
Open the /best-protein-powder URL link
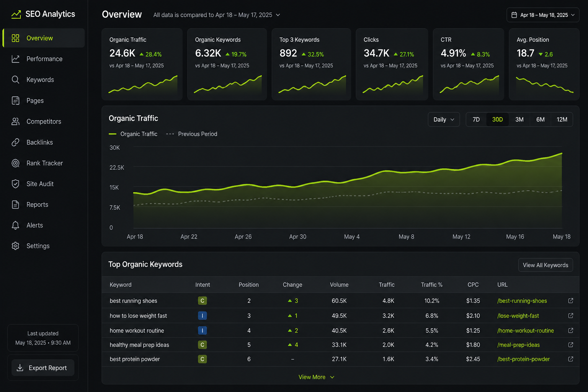[523, 359]
